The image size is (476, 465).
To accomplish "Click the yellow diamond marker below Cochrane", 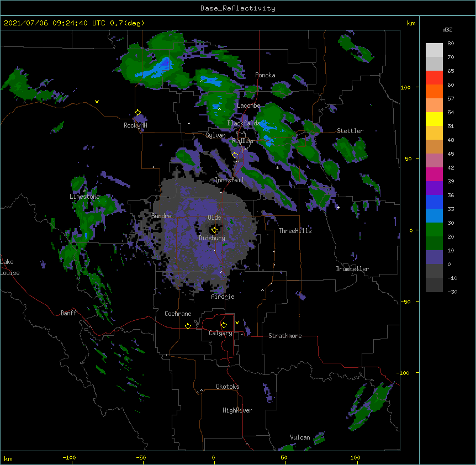I will (x=188, y=326).
